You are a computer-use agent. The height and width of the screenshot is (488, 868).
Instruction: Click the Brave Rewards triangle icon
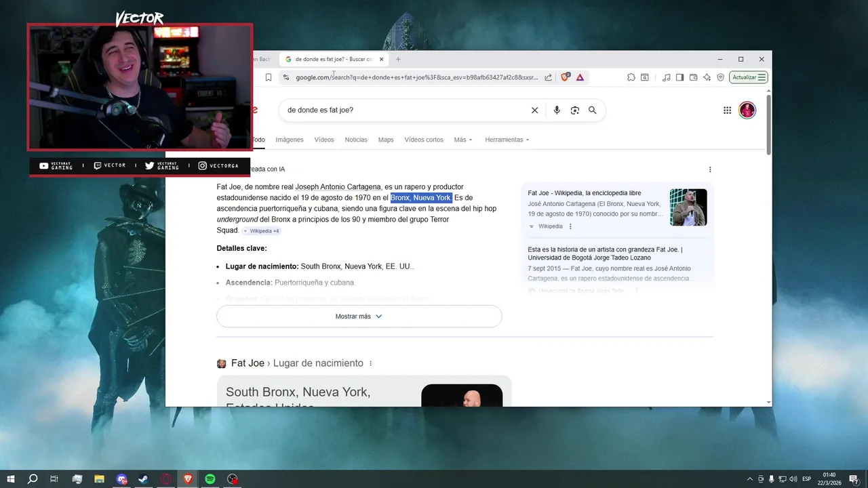[580, 77]
